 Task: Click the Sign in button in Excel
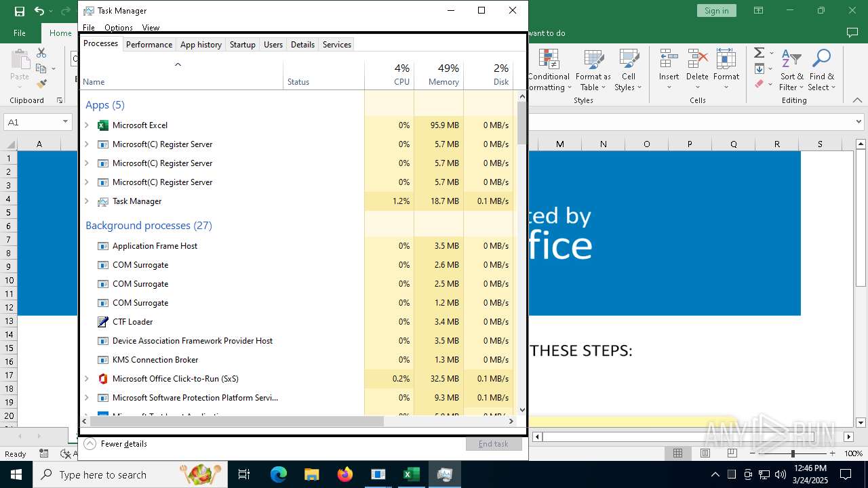[x=716, y=11]
